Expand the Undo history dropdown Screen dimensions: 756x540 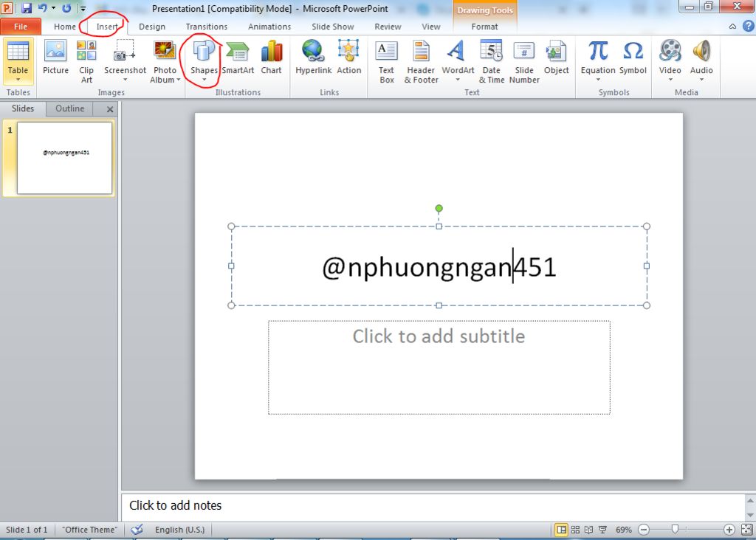pyautogui.click(x=53, y=8)
